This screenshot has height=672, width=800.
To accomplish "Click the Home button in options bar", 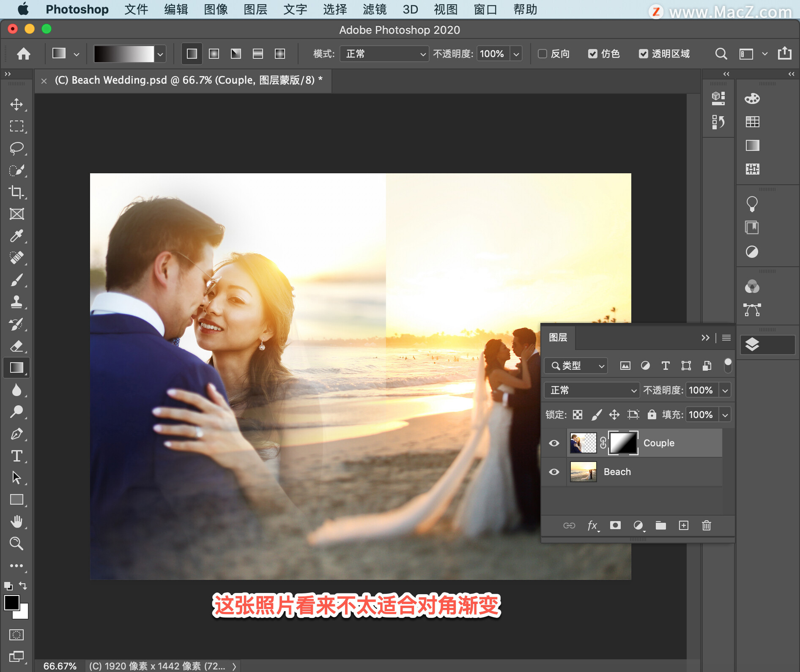I will (24, 54).
